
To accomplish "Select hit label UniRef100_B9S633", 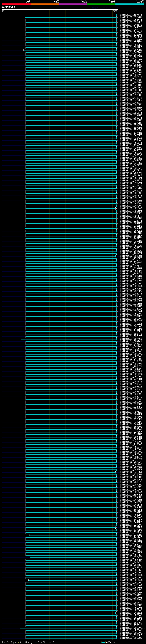I will (131, 80).
